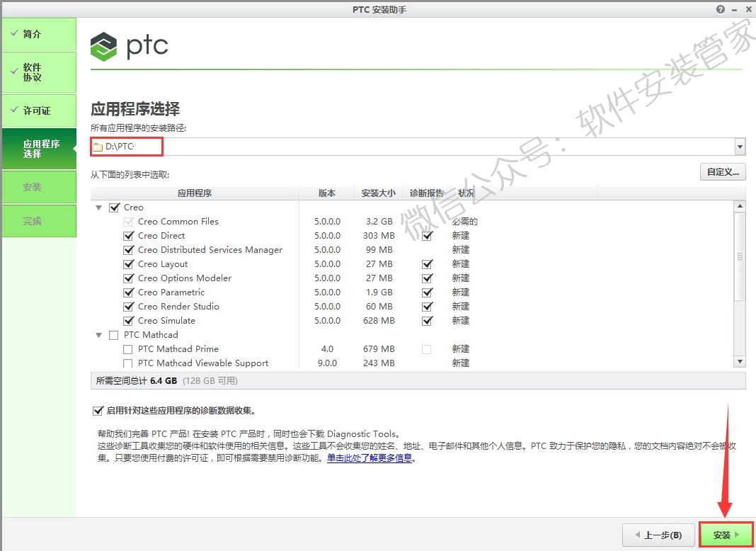Open the installation path dropdown arrow
756x551 pixels.
[x=740, y=147]
